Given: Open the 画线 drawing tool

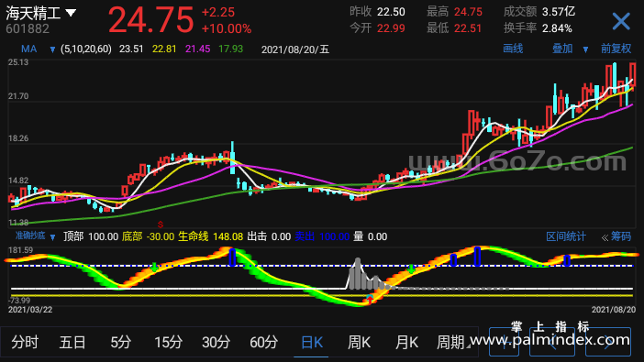Looking at the screenshot, I should click(513, 49).
